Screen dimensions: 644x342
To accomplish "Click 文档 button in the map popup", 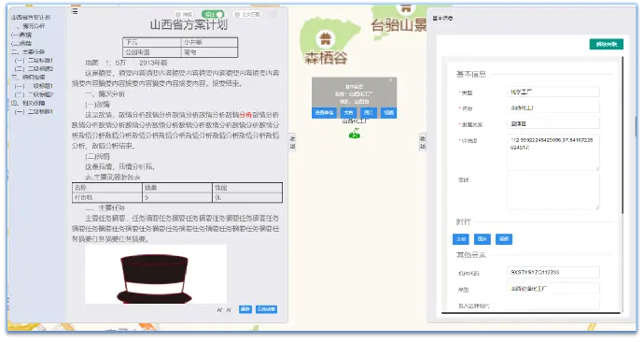I will click(348, 113).
